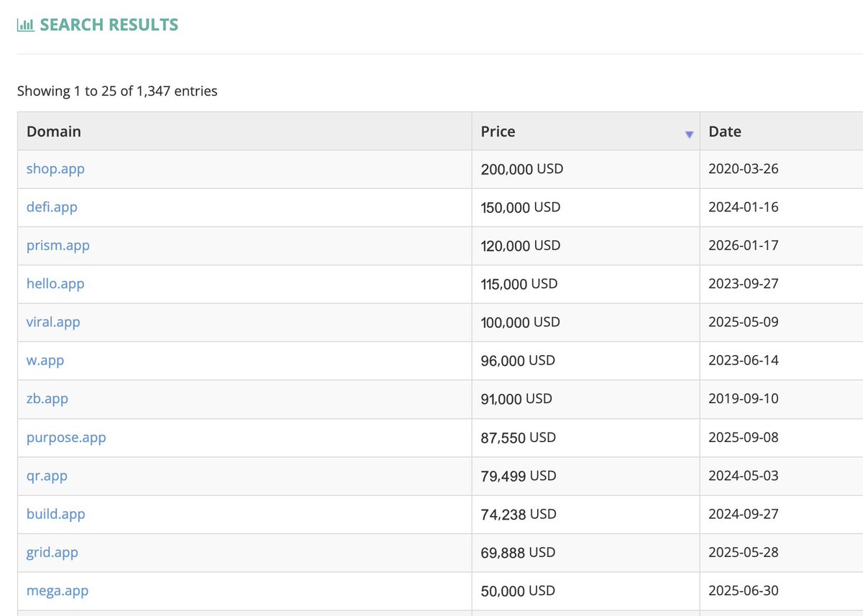Select the 100,000 USD price cell
Image resolution: width=863 pixels, height=616 pixels.
[x=585, y=322]
